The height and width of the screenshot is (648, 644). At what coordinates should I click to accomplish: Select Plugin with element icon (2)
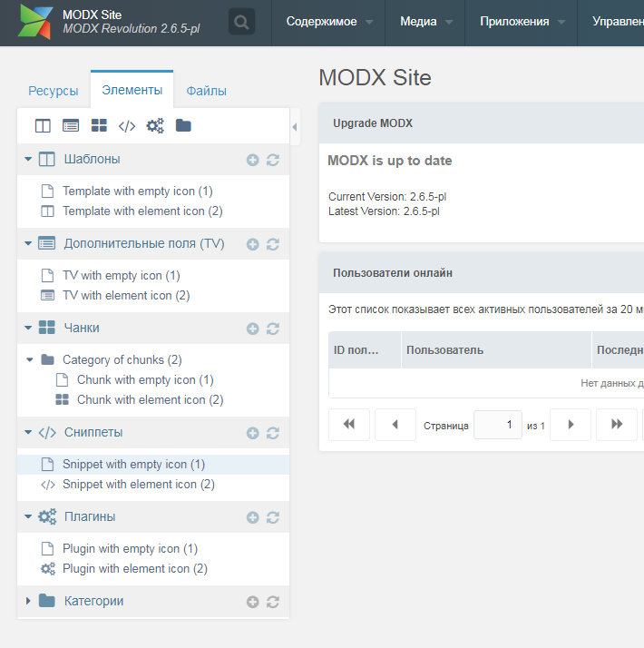coord(134,569)
